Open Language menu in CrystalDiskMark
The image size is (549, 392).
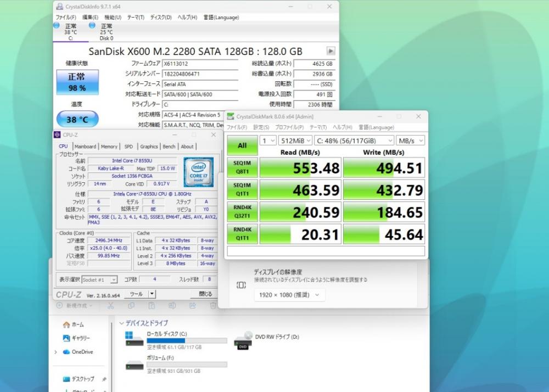[377, 127]
